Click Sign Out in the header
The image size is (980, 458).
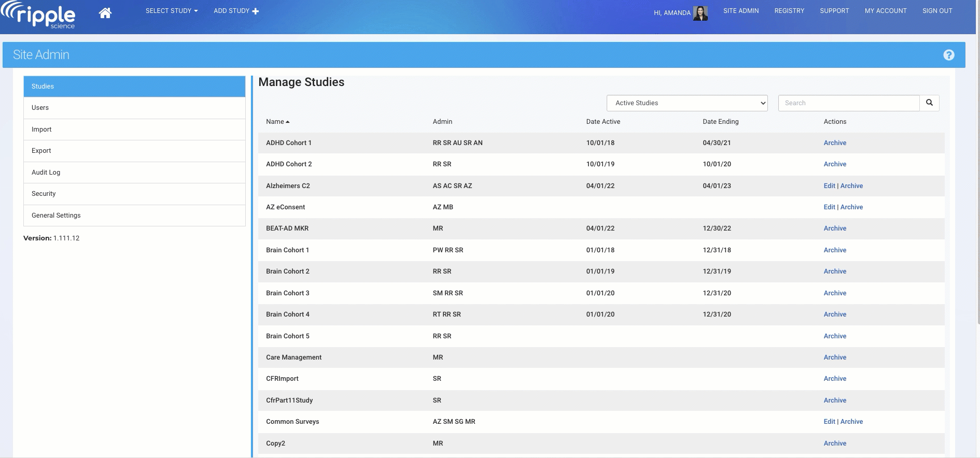(937, 11)
